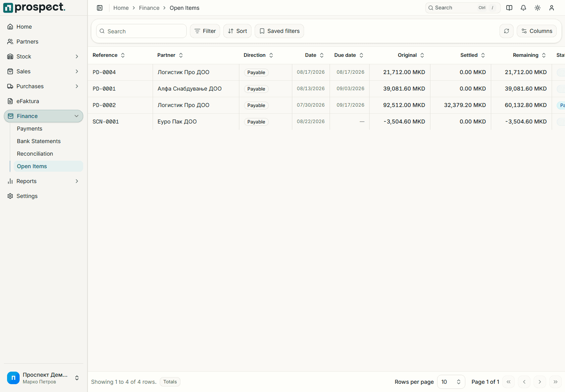565x392 pixels.
Task: Click the Purchases truck icon
Action: pyautogui.click(x=10, y=86)
